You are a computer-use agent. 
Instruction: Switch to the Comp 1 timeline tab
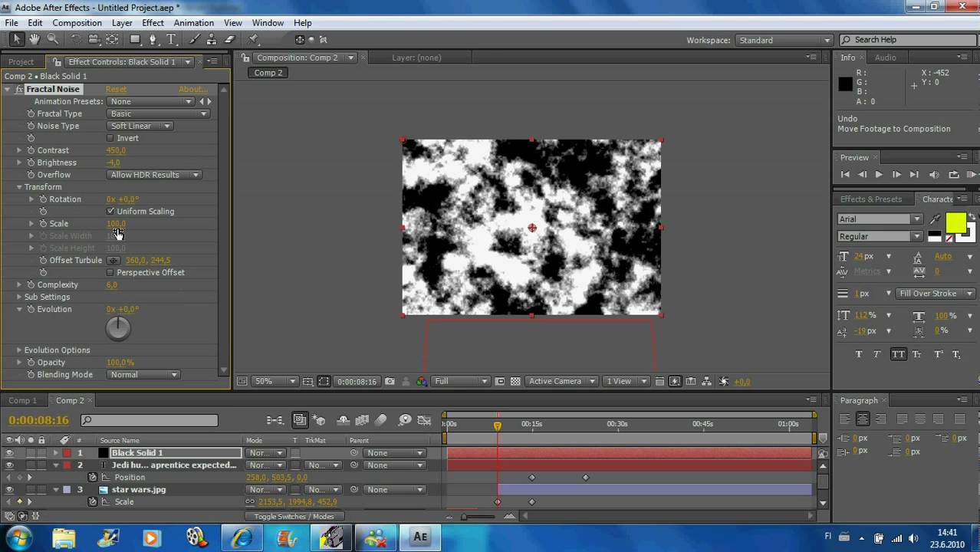point(22,400)
